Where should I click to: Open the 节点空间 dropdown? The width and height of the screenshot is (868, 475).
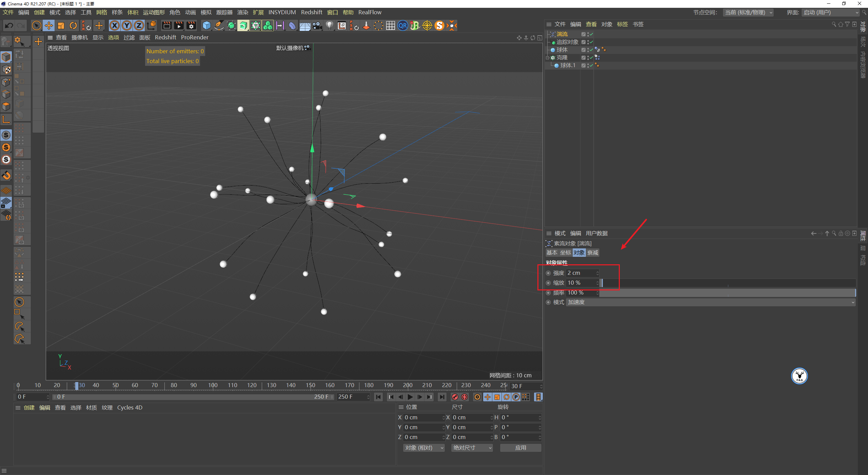[748, 13]
